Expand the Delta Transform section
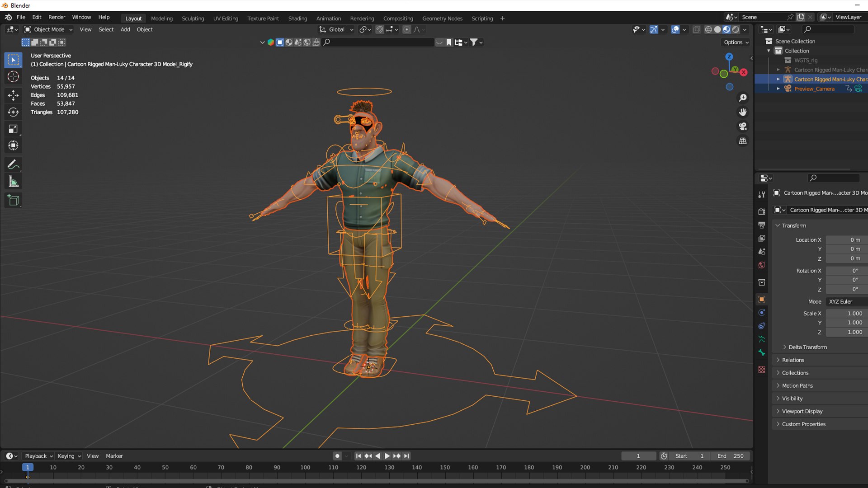The image size is (868, 488). [807, 347]
